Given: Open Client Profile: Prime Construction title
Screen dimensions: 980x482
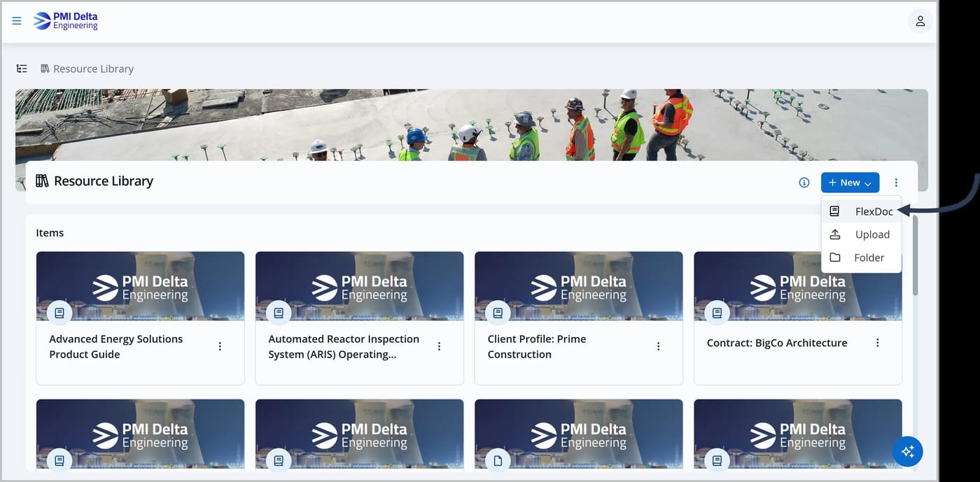Looking at the screenshot, I should coord(537,346).
